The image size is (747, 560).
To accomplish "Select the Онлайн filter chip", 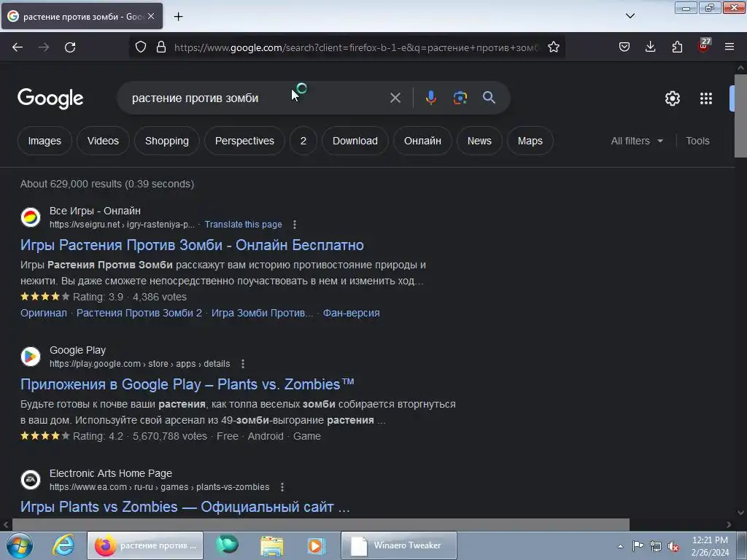I will [x=422, y=141].
